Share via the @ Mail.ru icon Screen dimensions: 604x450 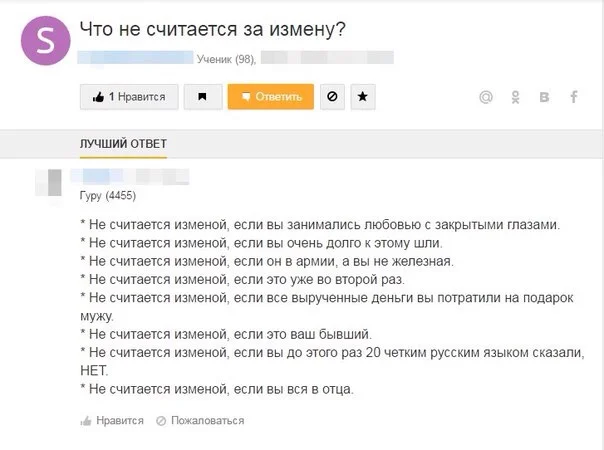tap(486, 97)
